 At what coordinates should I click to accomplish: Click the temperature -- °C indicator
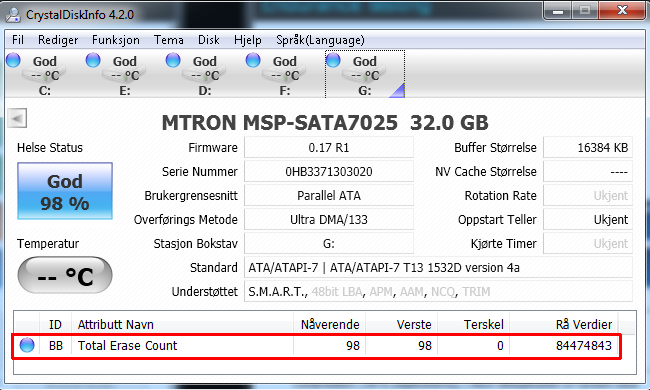[x=65, y=275]
